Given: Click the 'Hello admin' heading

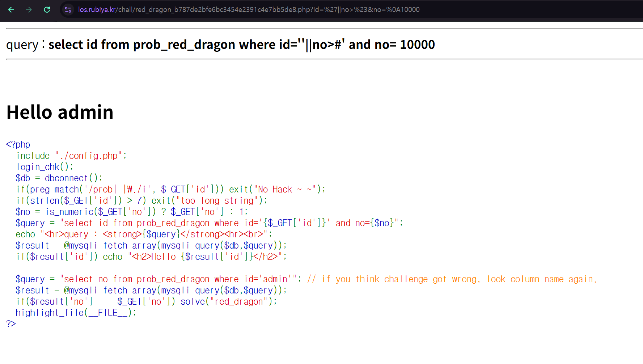Looking at the screenshot, I should click(60, 112).
